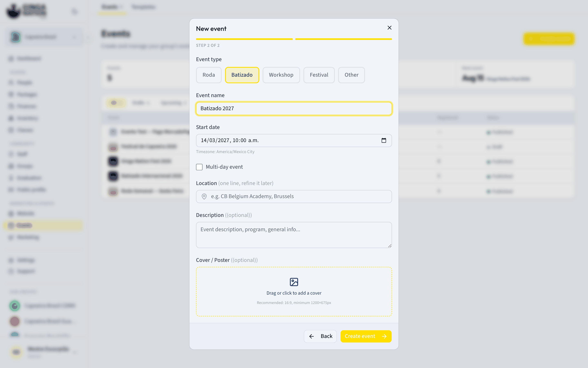This screenshot has height=368, width=588.
Task: Click Timezone: America/Mexico City text
Action: pyautogui.click(x=225, y=152)
